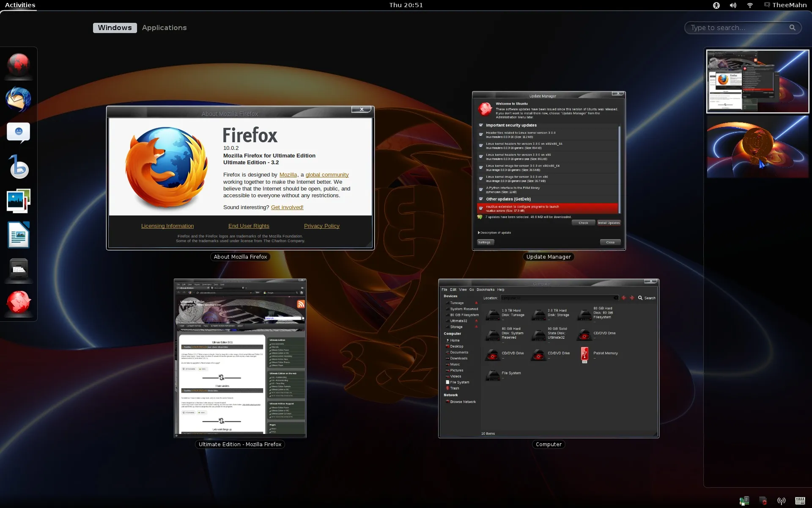Launch Thunderbird mail from the dock
The height and width of the screenshot is (508, 812).
tap(18, 99)
